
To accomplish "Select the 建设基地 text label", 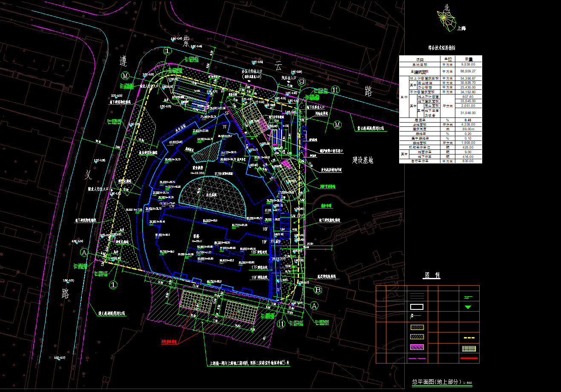I will [363, 160].
